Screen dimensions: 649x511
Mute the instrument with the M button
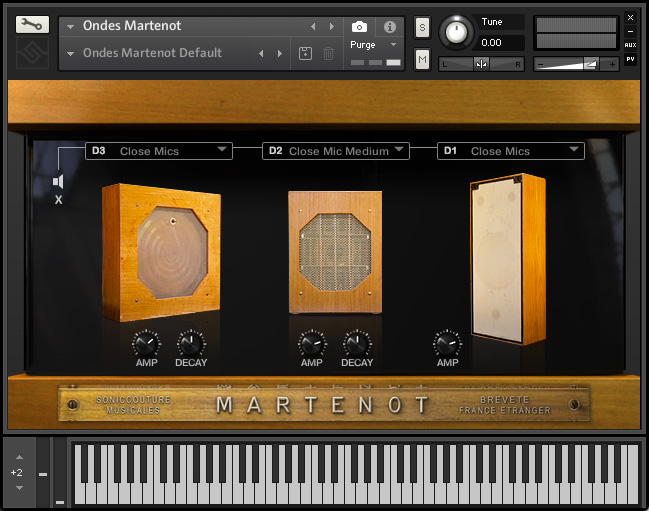coord(422,60)
